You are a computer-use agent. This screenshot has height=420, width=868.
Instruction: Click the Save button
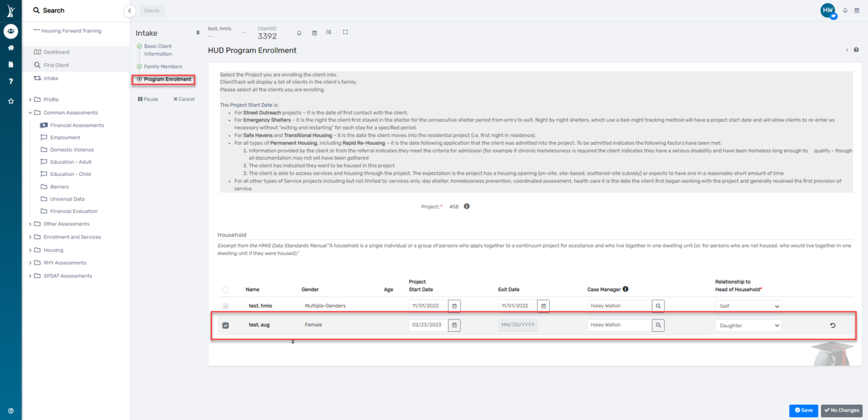[x=803, y=410]
